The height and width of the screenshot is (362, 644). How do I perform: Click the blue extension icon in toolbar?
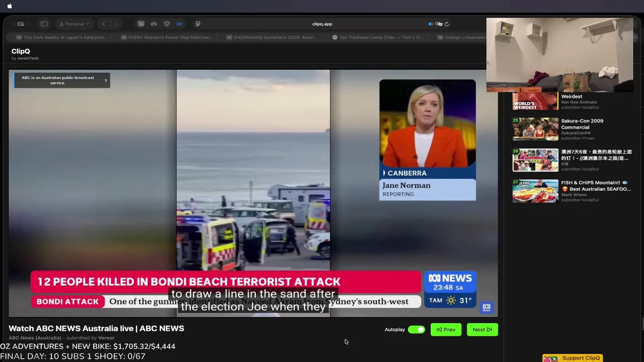pyautogui.click(x=179, y=24)
